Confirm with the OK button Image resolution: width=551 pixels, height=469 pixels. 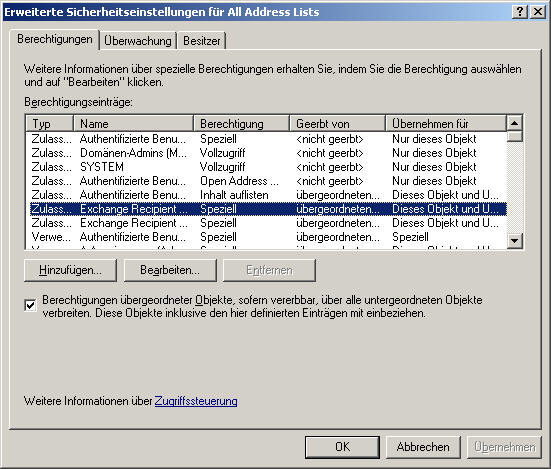click(x=342, y=447)
